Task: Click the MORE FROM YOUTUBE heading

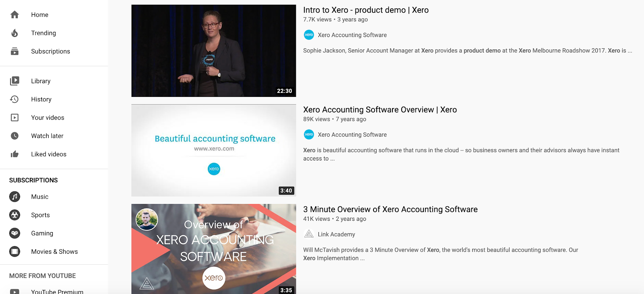Action: pyautogui.click(x=43, y=276)
